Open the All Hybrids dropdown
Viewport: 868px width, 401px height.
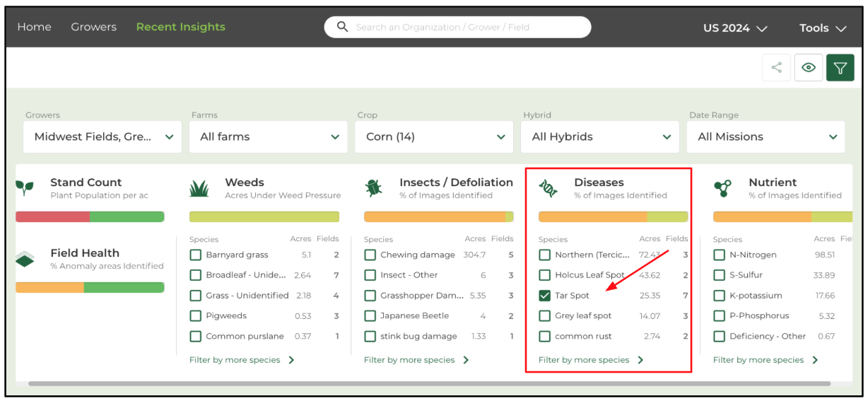pos(600,136)
